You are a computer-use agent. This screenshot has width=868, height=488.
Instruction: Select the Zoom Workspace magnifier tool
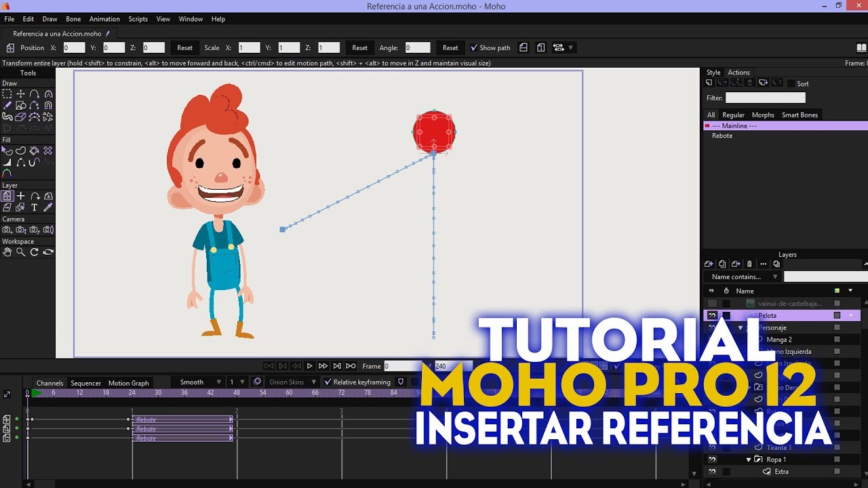tap(20, 252)
